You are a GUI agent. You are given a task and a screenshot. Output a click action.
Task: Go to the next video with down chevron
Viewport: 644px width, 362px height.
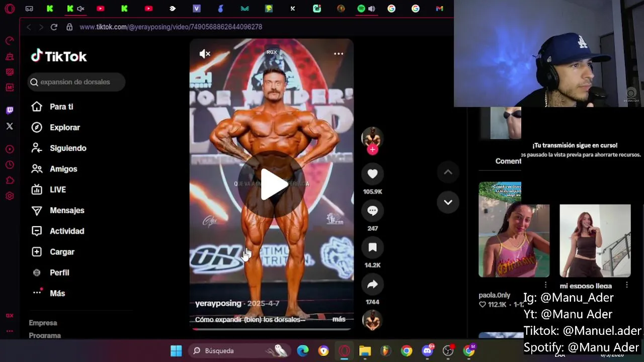click(448, 202)
